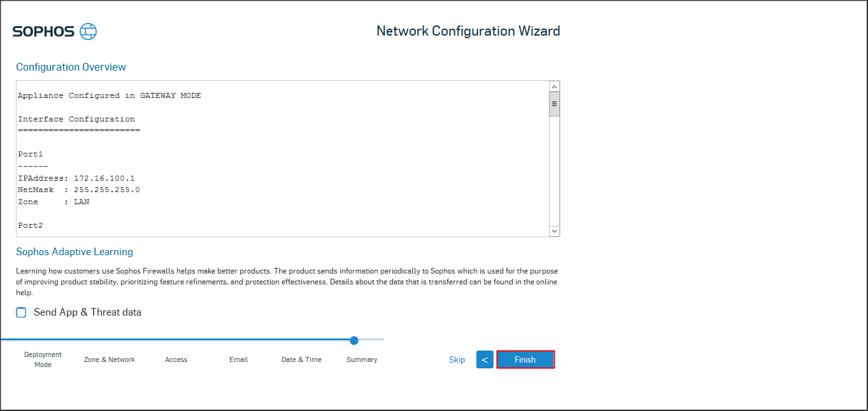Enable Send App & Threat data checkbox
This screenshot has height=411, width=868.
[22, 312]
